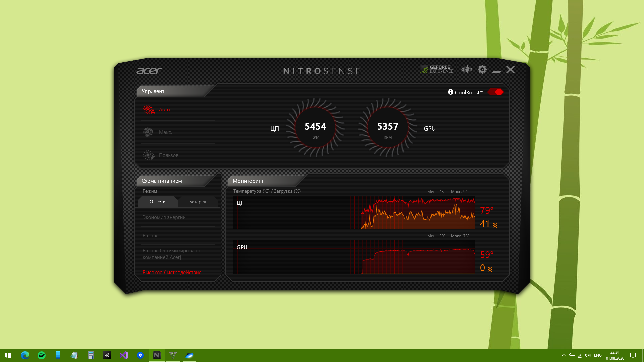This screenshot has width=644, height=362.
Task: Click the CPU fan RPM dial
Action: coord(315,128)
